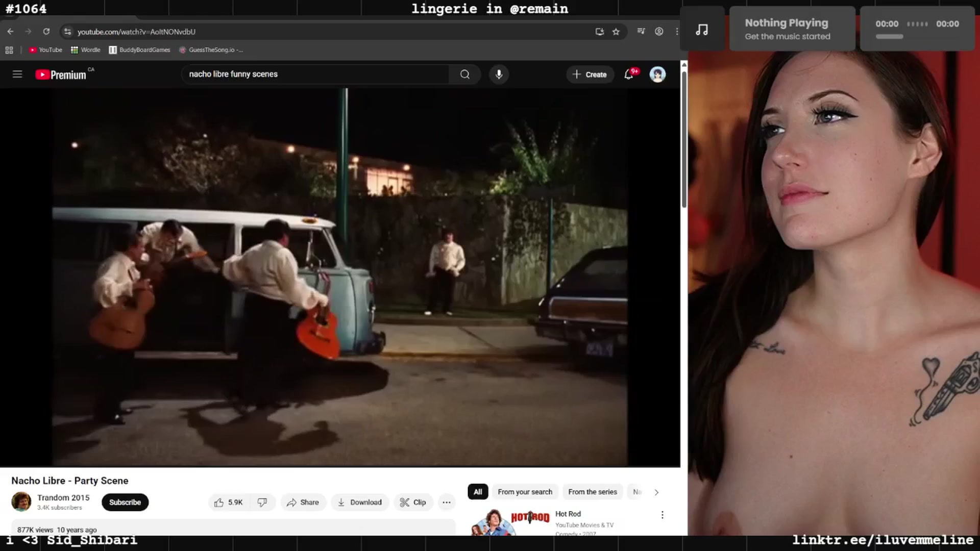Screen dimensions: 980x551
Task: Click the Hot Rod video title
Action: pos(568,514)
